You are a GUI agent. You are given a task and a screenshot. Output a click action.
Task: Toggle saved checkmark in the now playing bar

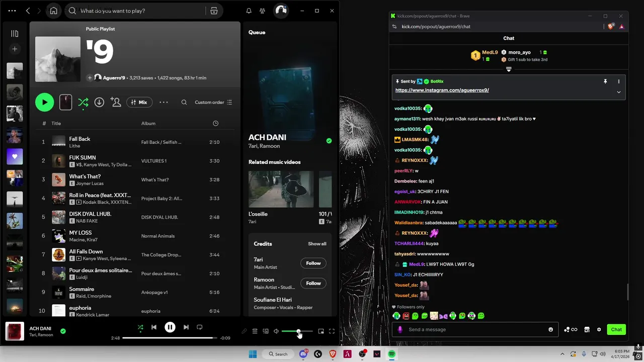63,331
